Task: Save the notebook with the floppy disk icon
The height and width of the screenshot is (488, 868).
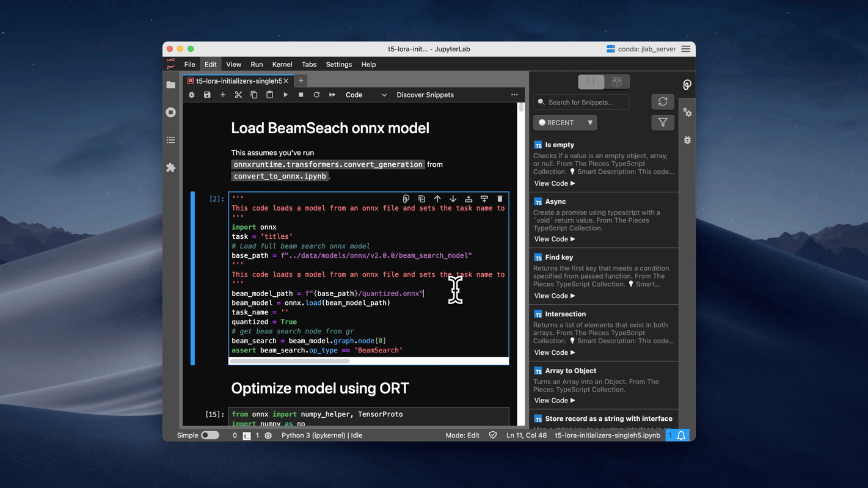Action: 207,95
